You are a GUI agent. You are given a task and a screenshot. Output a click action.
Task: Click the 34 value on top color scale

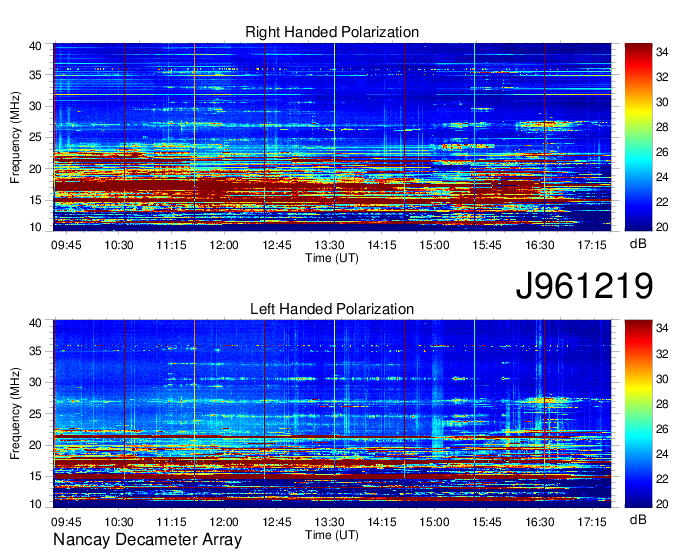point(662,52)
